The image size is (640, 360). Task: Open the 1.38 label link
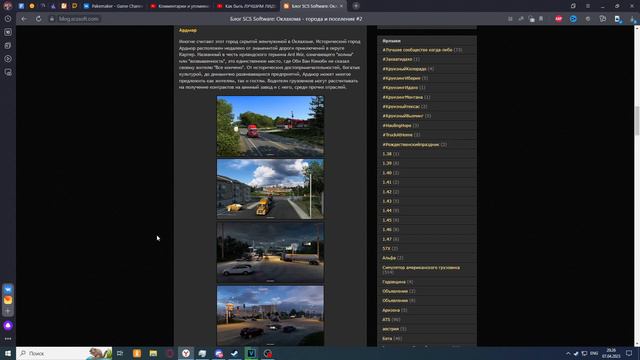(387, 154)
